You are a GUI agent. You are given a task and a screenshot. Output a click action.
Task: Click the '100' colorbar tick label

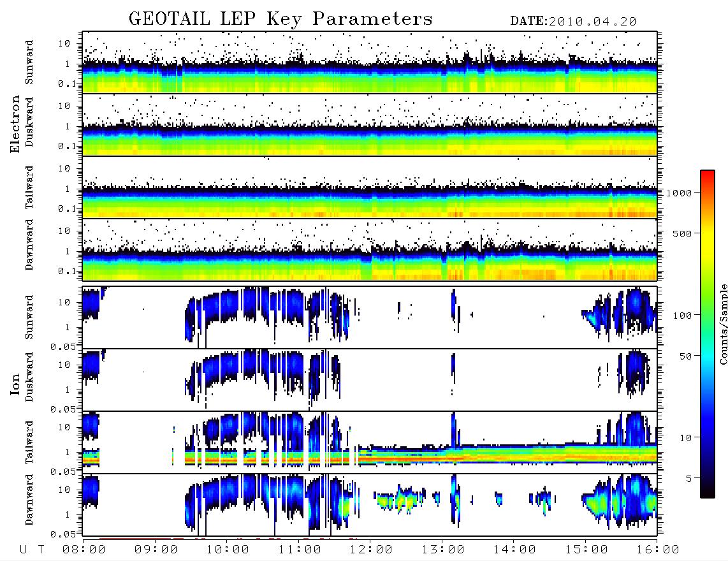(683, 316)
